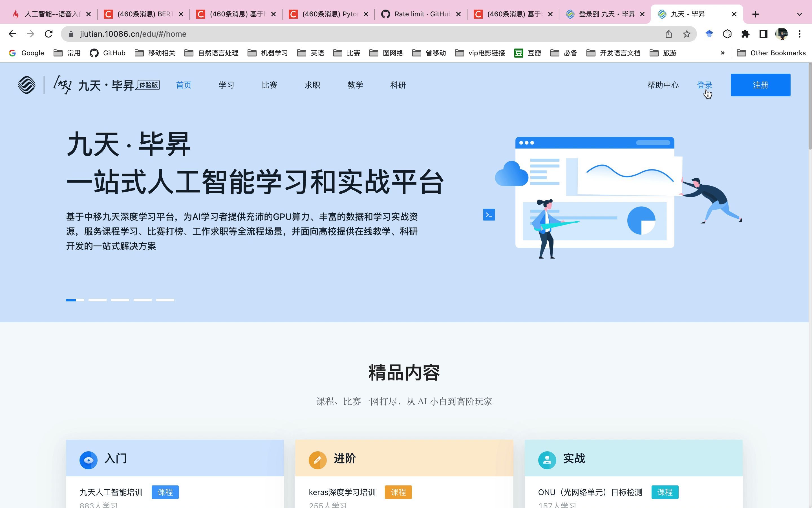Open the GitHub bookmark
Viewport: 812px width, 508px height.
pyautogui.click(x=108, y=53)
